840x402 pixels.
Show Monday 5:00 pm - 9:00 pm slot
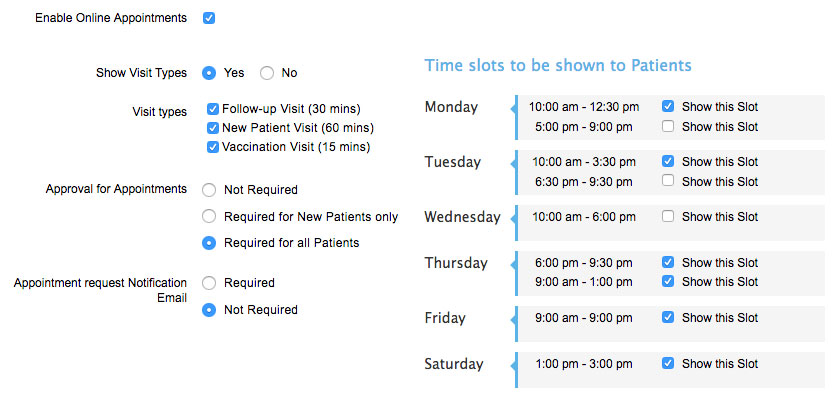(x=668, y=127)
